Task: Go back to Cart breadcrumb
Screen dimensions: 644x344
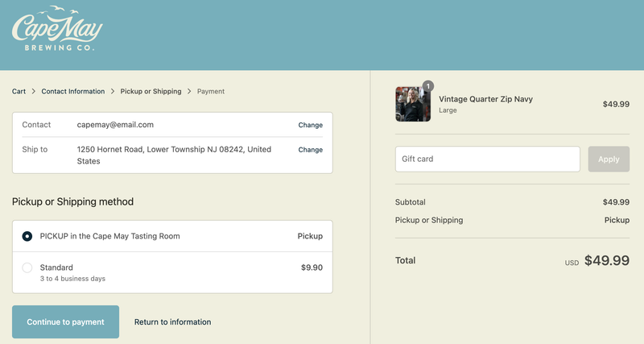Action: (19, 91)
